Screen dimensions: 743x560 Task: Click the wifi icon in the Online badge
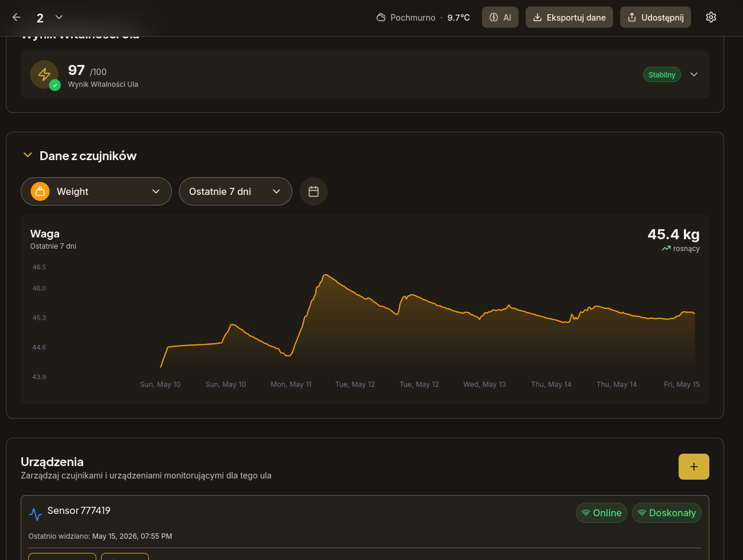click(586, 513)
